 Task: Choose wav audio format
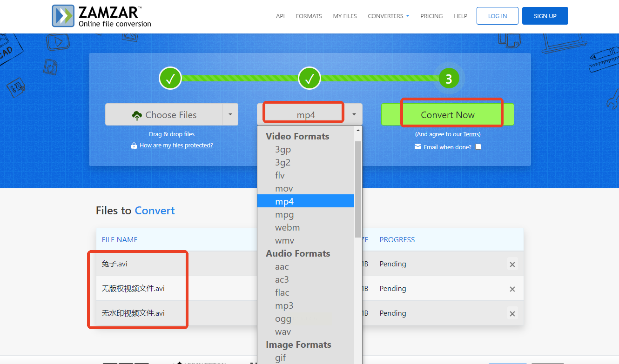point(306,332)
